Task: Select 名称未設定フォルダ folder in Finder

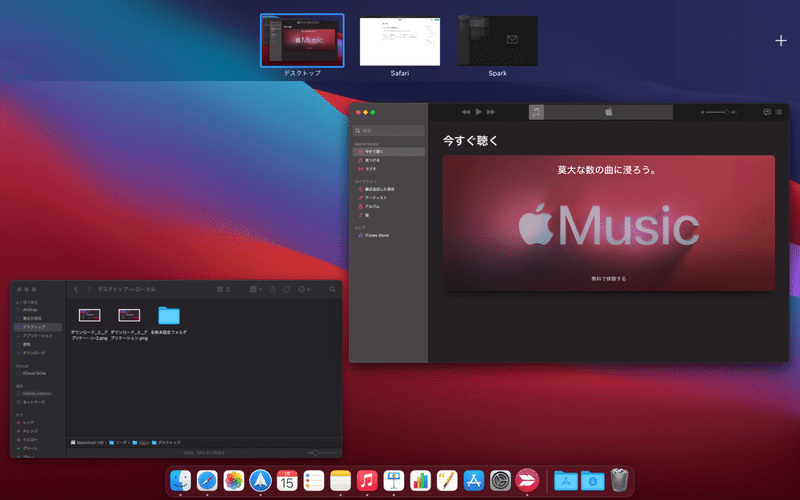Action: (169, 320)
